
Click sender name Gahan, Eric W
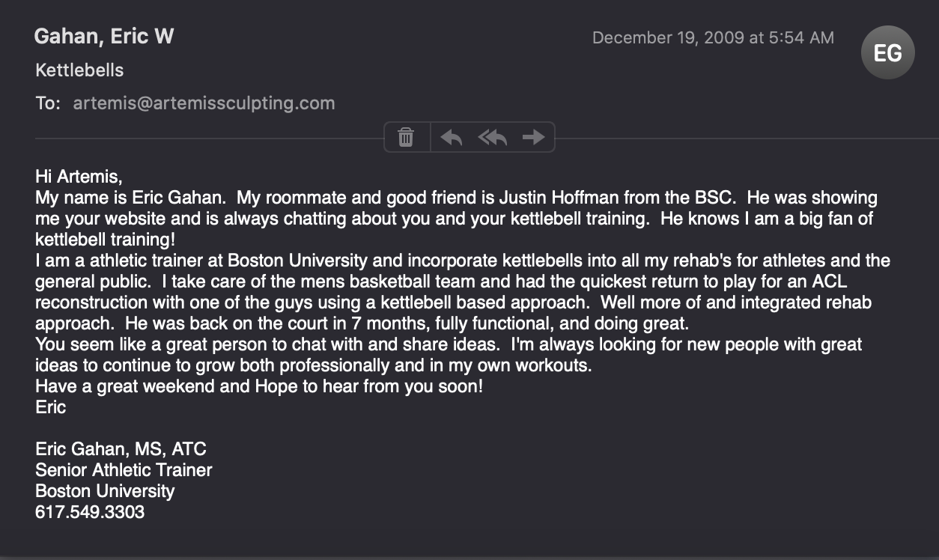point(104,36)
